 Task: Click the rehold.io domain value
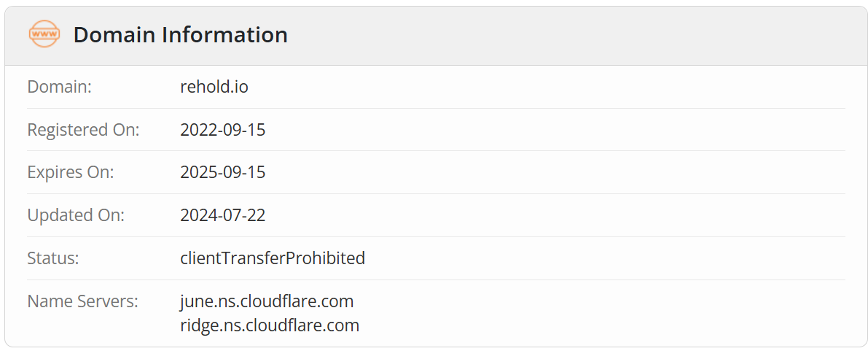(214, 87)
